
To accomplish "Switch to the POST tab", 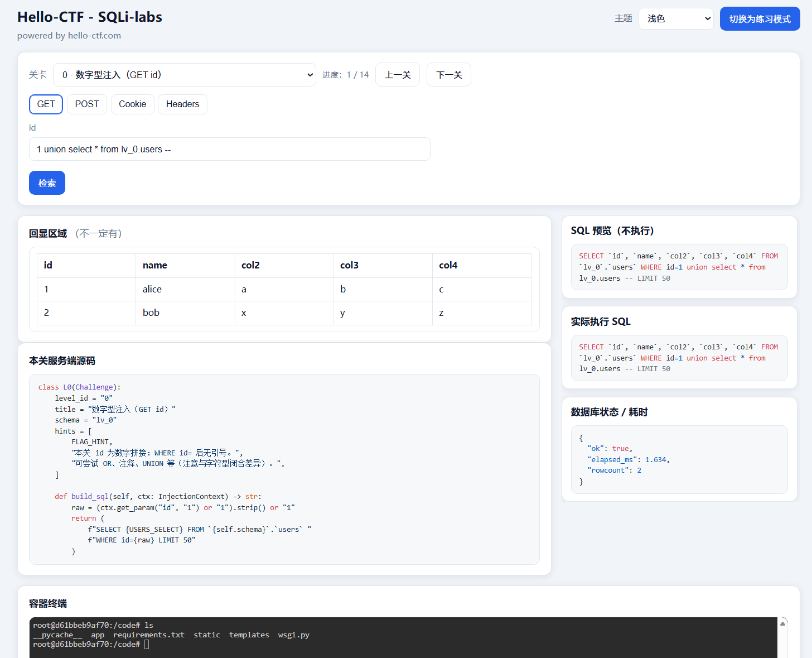I will point(87,104).
